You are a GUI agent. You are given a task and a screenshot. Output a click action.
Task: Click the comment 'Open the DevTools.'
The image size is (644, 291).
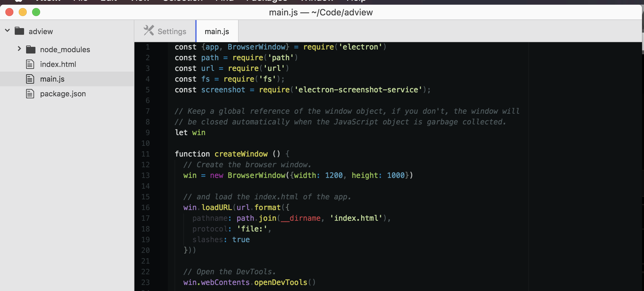[230, 272]
